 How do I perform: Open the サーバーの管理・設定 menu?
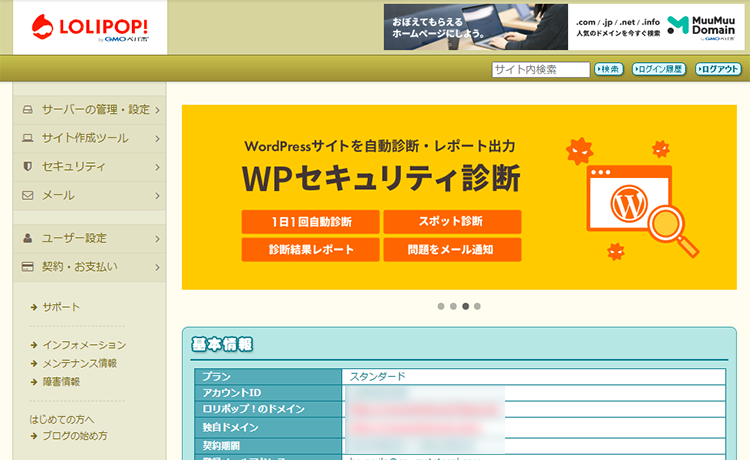click(x=89, y=110)
